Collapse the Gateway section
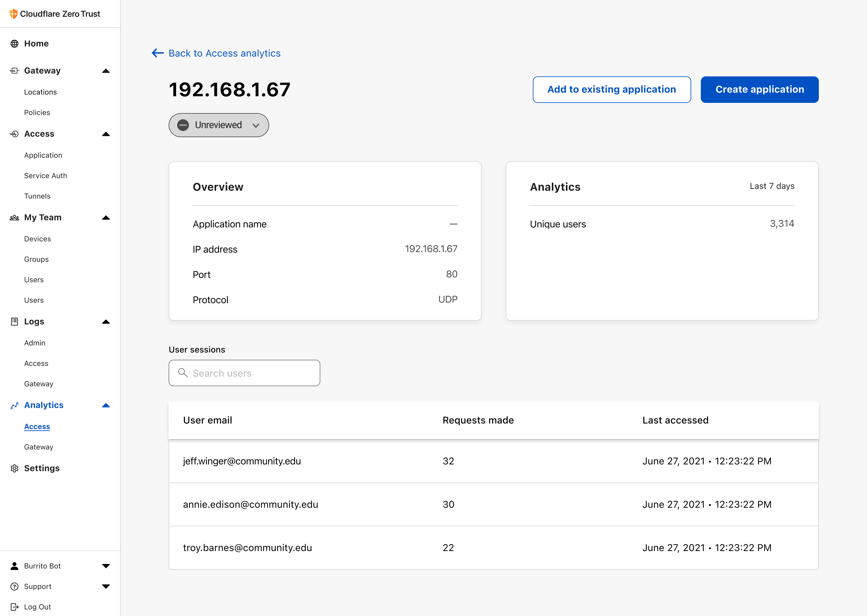Screen dimensions: 867x616 click(x=106, y=71)
